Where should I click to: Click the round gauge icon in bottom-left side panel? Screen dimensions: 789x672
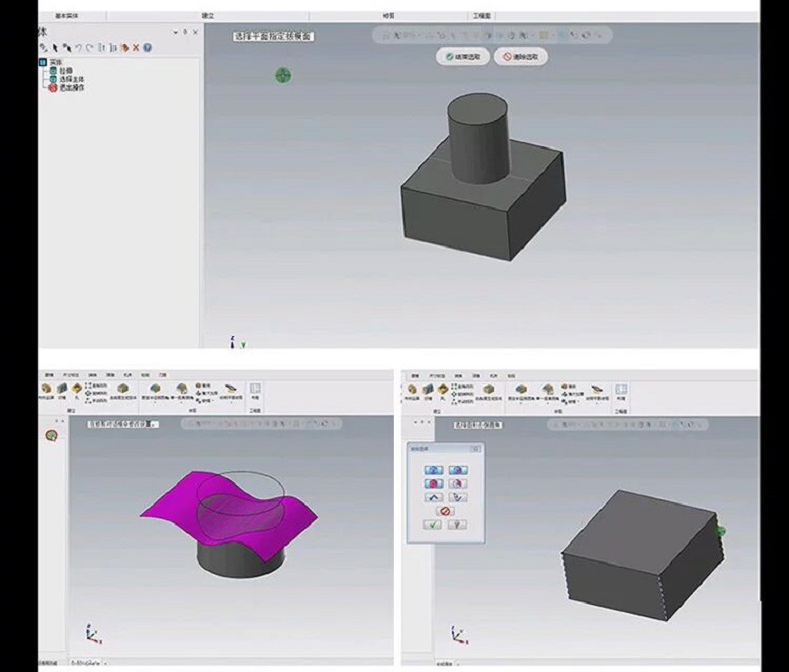click(51, 435)
